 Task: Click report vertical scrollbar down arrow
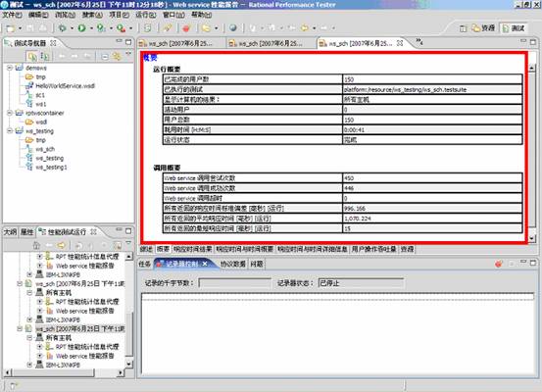(x=531, y=238)
